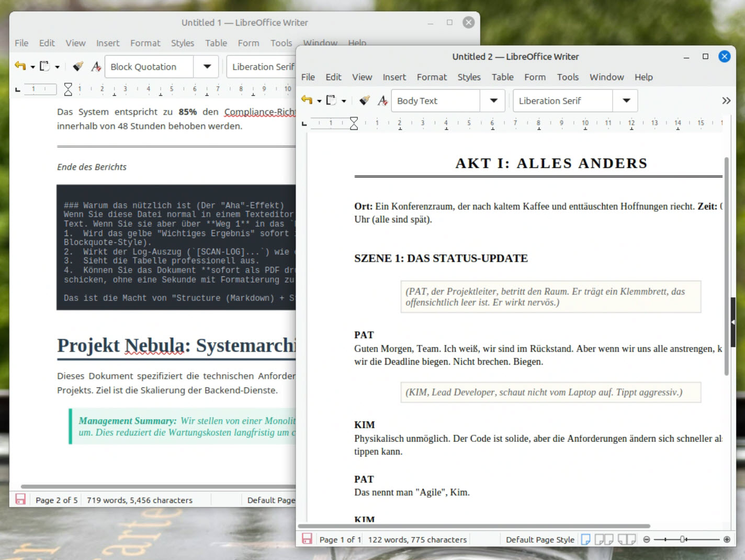Image resolution: width=745 pixels, height=560 pixels.
Task: Expand toolbar overflow double-chevron in Untitled 2
Action: click(726, 100)
